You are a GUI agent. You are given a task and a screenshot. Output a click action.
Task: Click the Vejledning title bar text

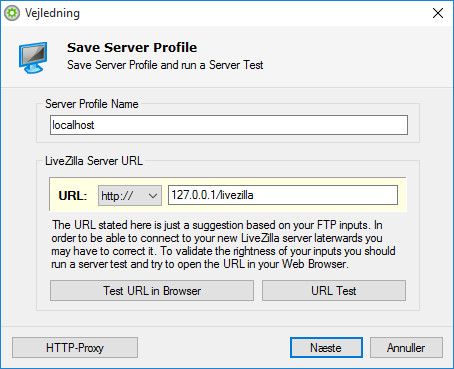52,13
